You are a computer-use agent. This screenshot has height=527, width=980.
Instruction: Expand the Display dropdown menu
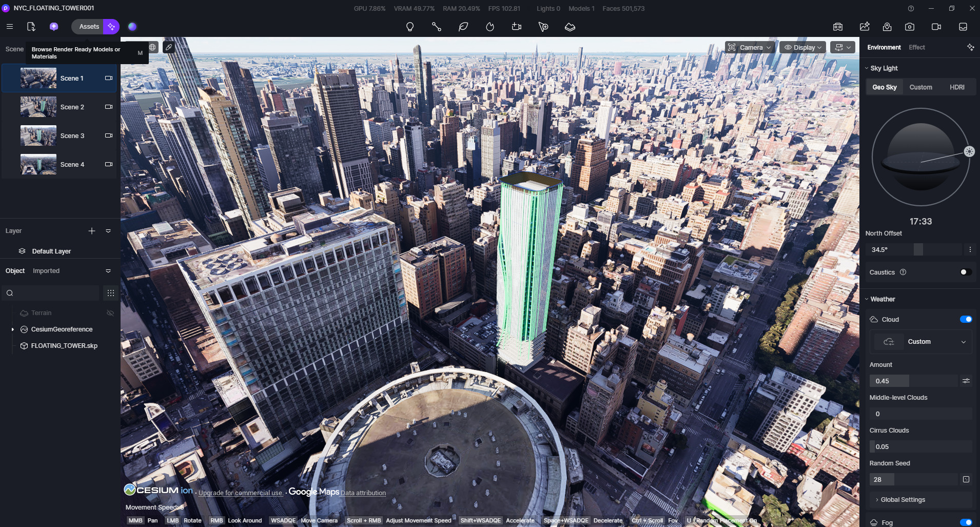point(803,47)
